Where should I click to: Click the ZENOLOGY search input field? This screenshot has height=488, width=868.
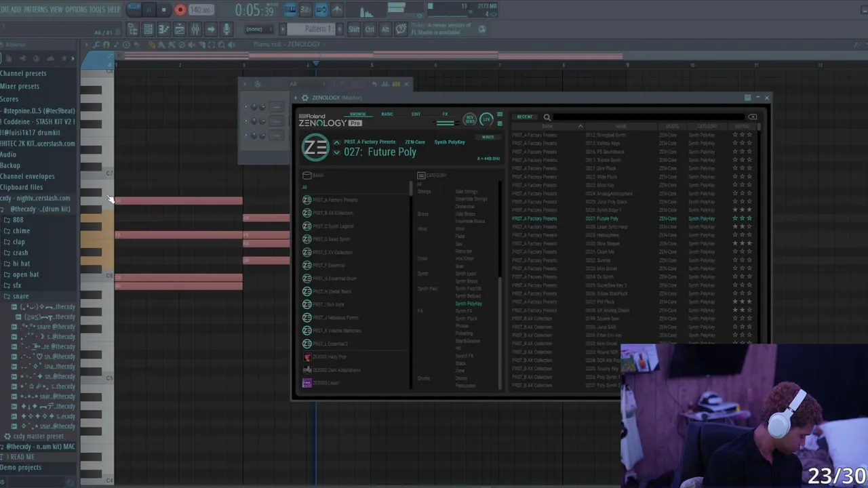pyautogui.click(x=650, y=117)
